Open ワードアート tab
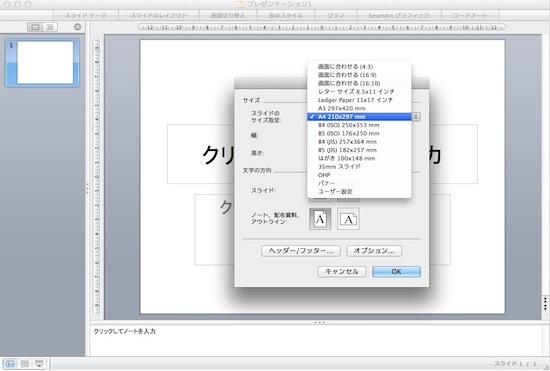This screenshot has width=550, height=371. click(x=470, y=15)
